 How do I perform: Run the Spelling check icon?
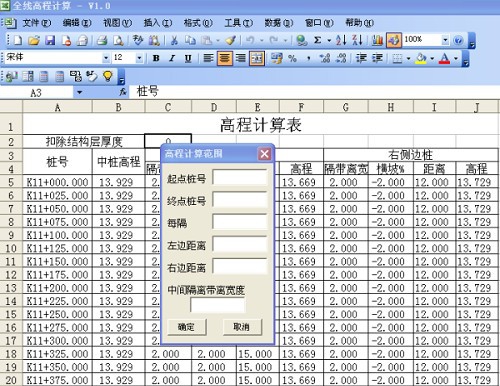click(138, 40)
